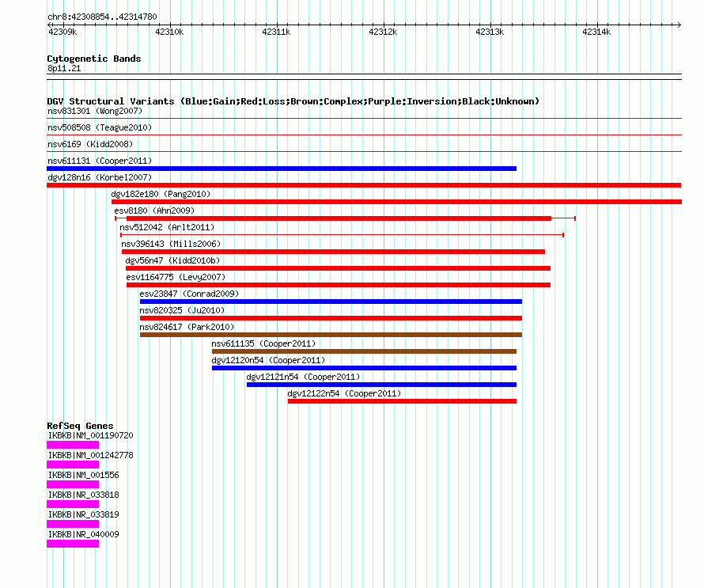Click the nsv611131 (Cooper2011) text label
This screenshot has height=588, width=704.
tap(100, 161)
